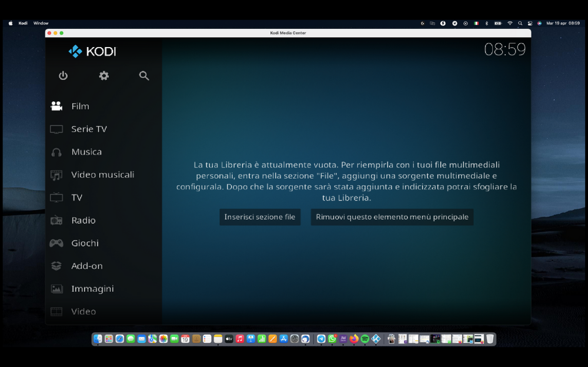Go to the Radio section
Image resolution: width=588 pixels, height=367 pixels.
[x=83, y=221]
